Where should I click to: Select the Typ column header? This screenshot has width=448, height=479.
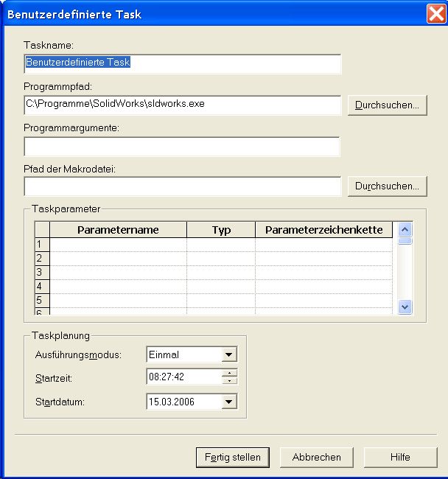(x=221, y=230)
